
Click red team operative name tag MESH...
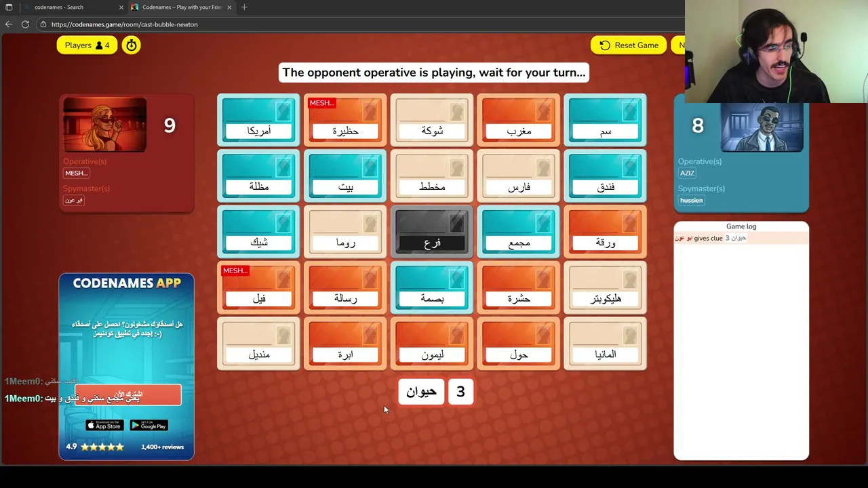(76, 173)
